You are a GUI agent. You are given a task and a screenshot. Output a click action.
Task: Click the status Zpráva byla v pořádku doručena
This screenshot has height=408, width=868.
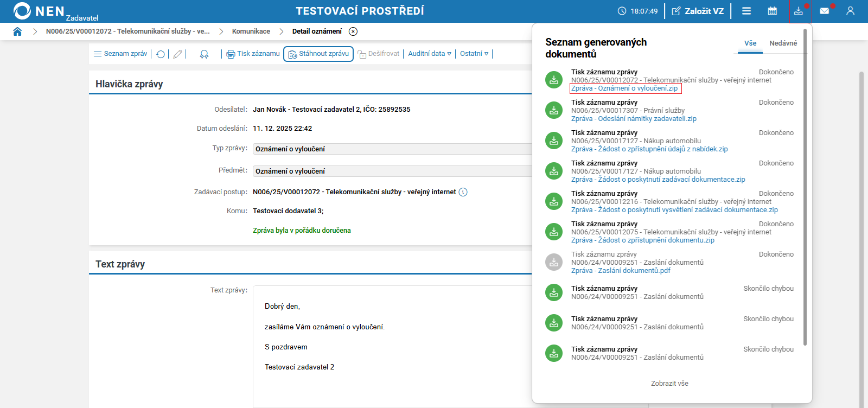tap(302, 231)
